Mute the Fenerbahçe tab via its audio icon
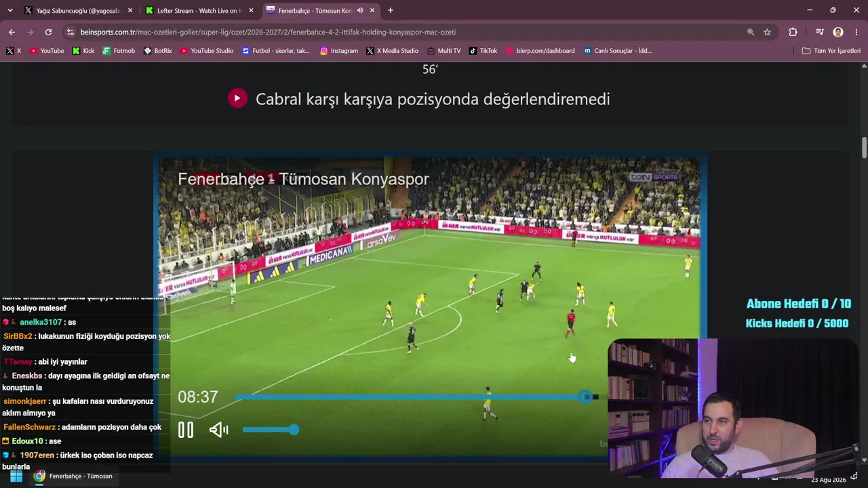This screenshot has width=868, height=488. pyautogui.click(x=359, y=10)
